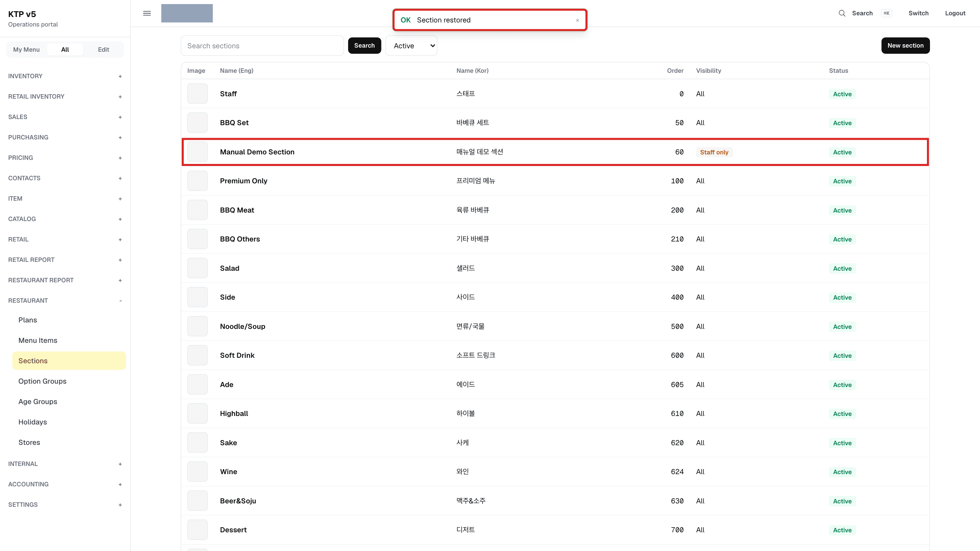Viewport: 980px width, 551px height.
Task: Switch to the My Menu tab
Action: pyautogui.click(x=26, y=49)
